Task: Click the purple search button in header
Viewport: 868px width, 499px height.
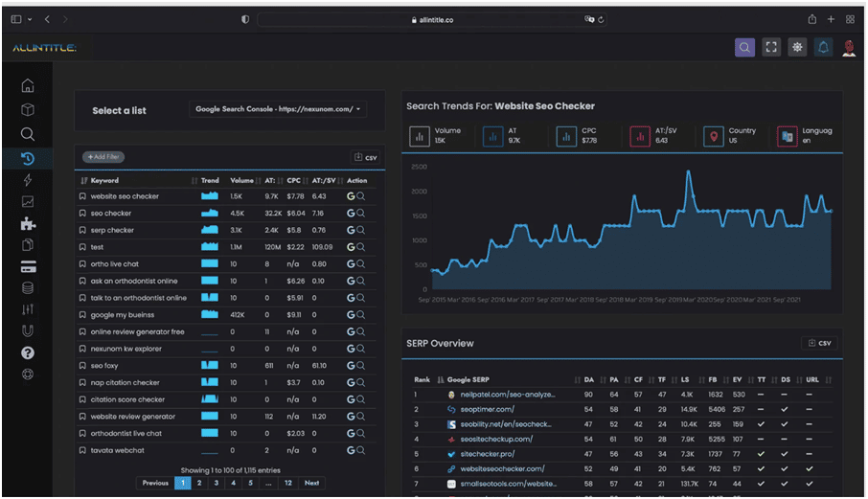Action: tap(744, 48)
